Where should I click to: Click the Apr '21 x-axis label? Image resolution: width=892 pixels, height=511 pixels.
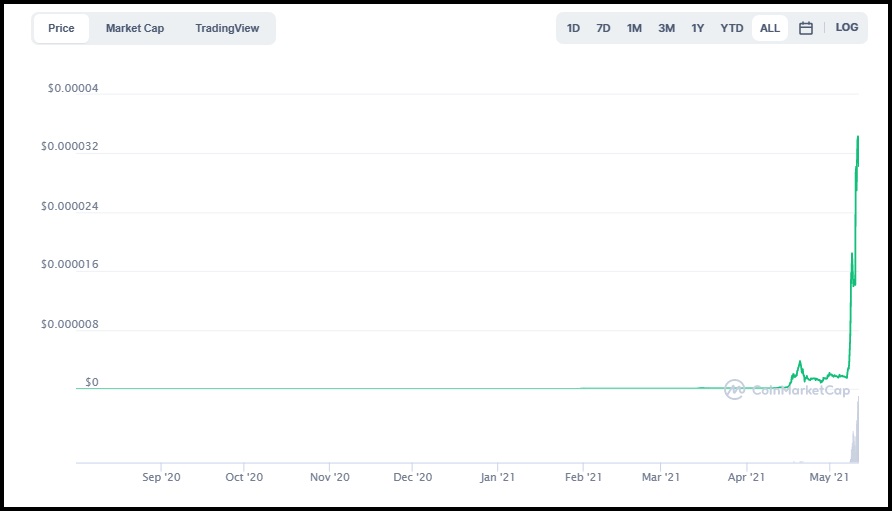[746, 477]
